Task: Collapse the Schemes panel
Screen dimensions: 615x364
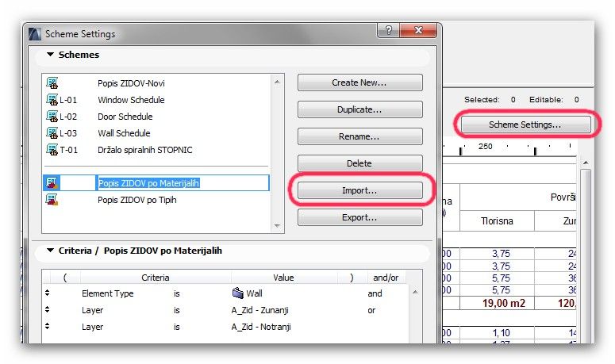Action: click(x=50, y=55)
